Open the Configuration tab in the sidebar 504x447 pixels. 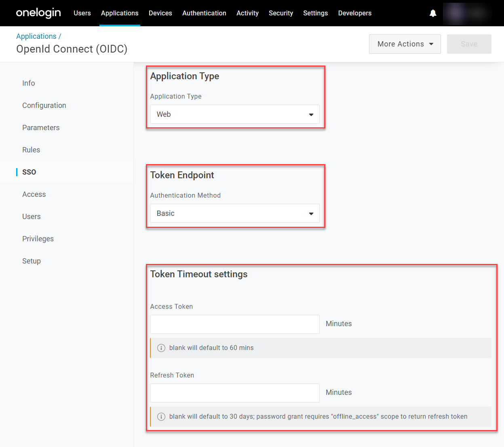(44, 105)
